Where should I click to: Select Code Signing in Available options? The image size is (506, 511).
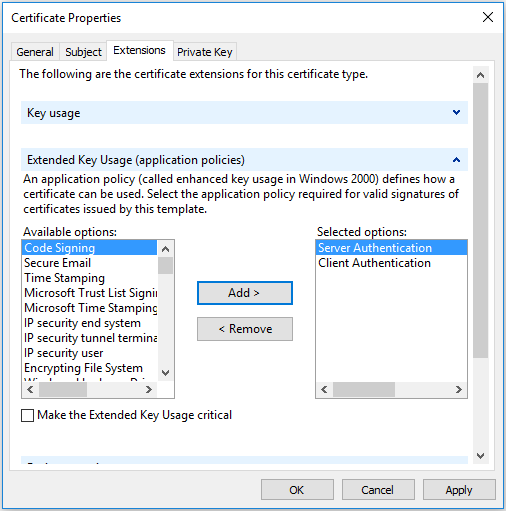[89, 248]
